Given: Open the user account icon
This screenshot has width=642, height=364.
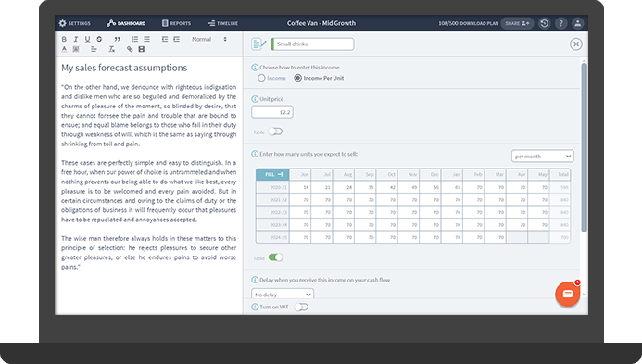Looking at the screenshot, I should (x=578, y=23).
